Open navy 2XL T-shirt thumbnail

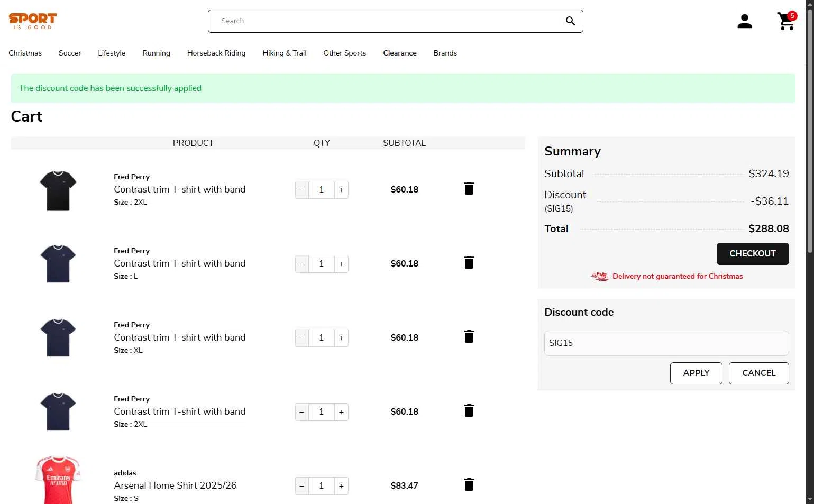58,412
